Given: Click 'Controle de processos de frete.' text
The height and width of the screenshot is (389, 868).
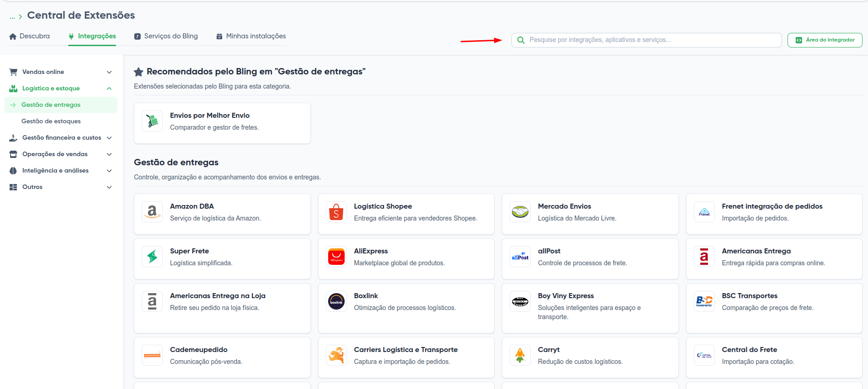Looking at the screenshot, I should coord(582,263).
